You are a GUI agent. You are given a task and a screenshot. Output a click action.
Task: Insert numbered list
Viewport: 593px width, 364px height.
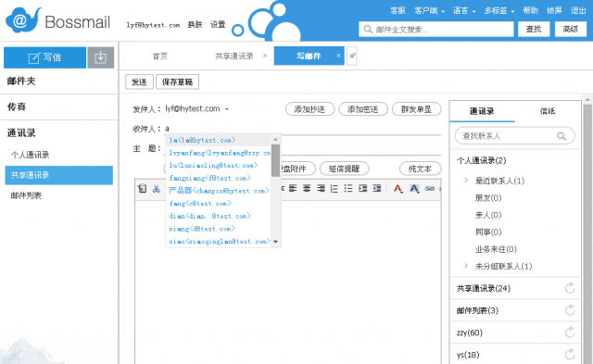click(x=334, y=188)
